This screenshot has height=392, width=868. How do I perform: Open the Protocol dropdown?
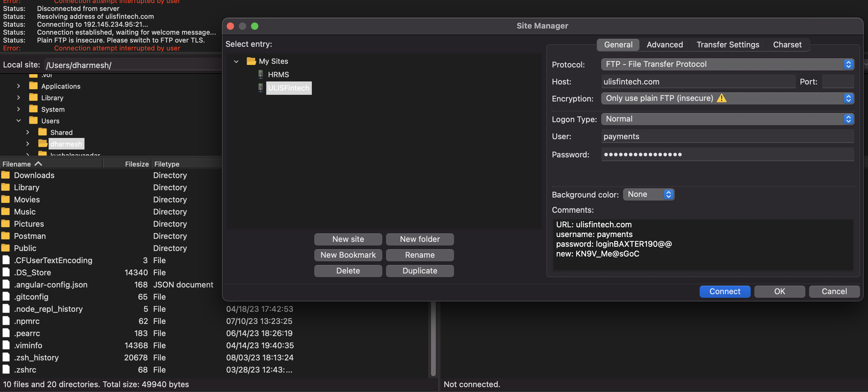tap(727, 64)
